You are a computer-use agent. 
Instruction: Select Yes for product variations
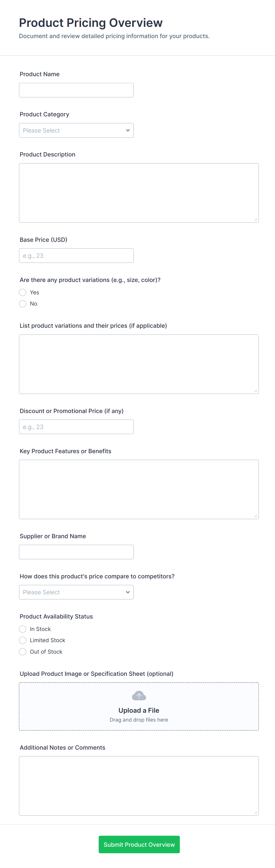[x=22, y=293]
